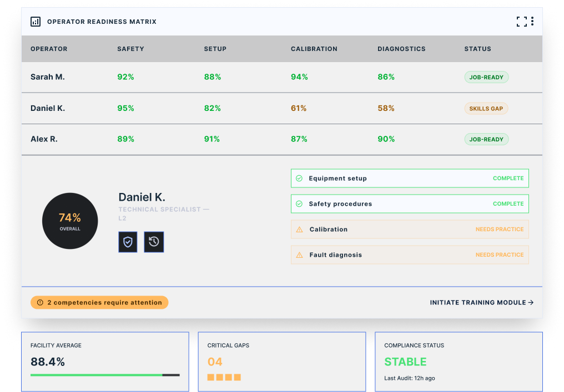Click Alex R.'s 90% diagnostics score
The height and width of the screenshot is (392, 564).
[386, 139]
